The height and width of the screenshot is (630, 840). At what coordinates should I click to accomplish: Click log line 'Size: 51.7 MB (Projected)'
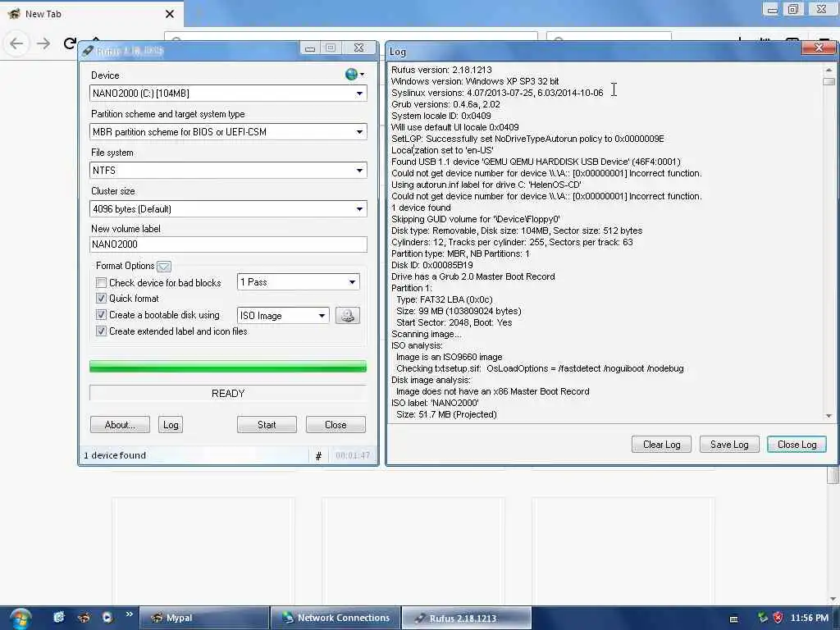click(446, 414)
